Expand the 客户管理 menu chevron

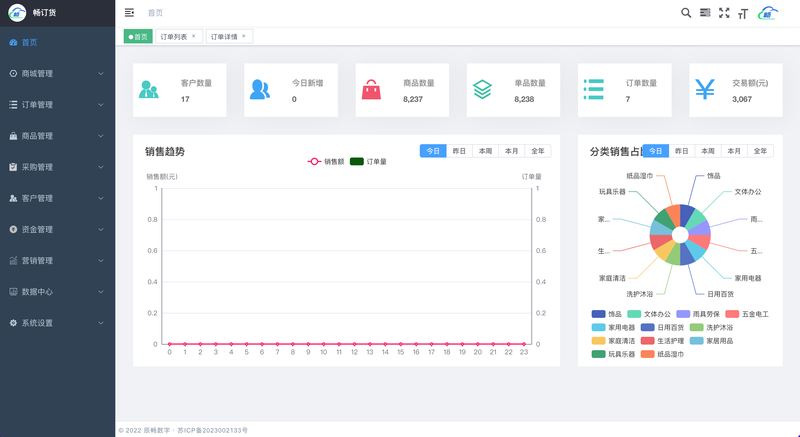click(x=101, y=198)
